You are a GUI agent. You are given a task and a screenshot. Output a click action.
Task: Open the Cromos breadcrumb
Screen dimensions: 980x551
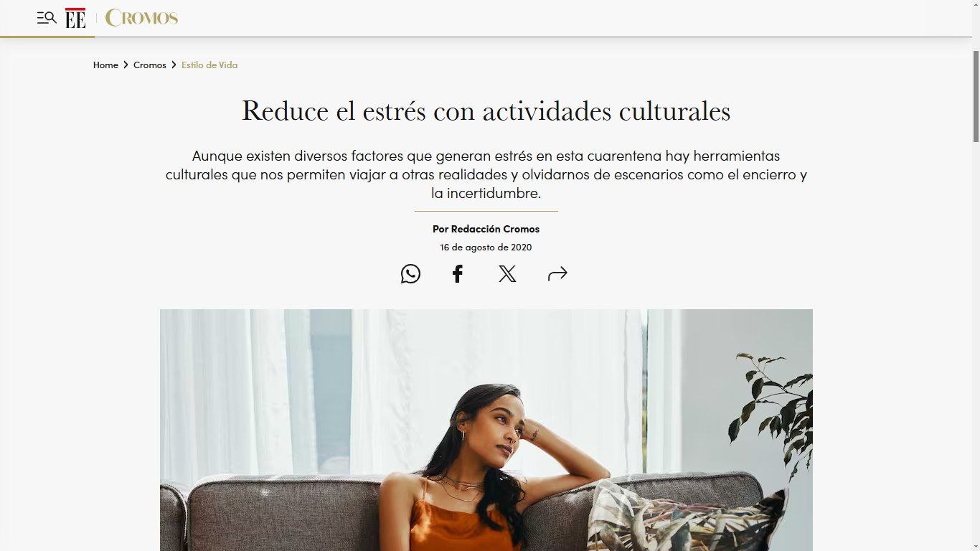[150, 65]
